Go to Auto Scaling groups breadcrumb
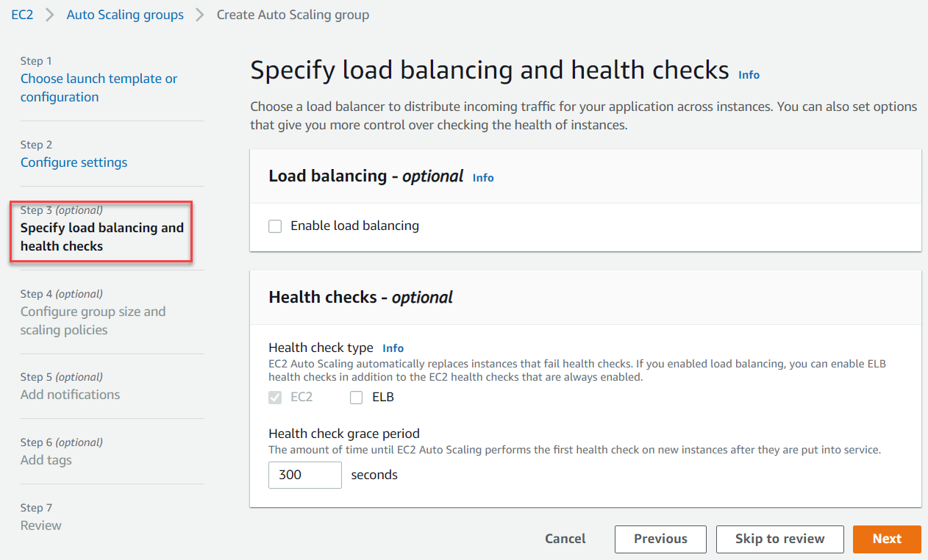The height and width of the screenshot is (560, 928). (125, 15)
